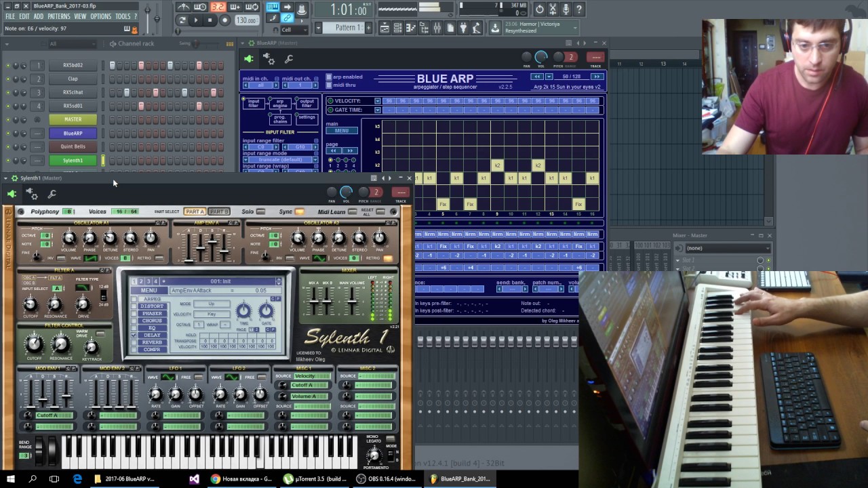Image resolution: width=868 pixels, height=488 pixels.
Task: Click the record button in transport
Action: point(224,20)
